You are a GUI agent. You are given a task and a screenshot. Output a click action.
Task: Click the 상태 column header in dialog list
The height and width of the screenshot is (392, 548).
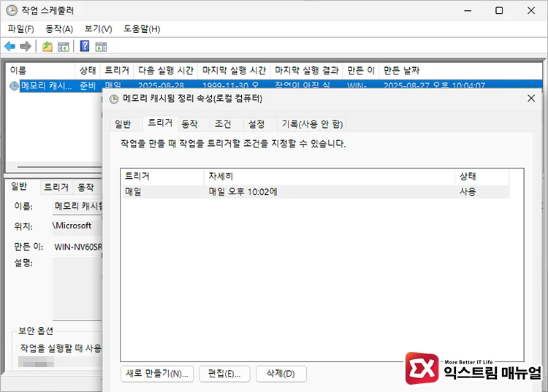[x=482, y=176]
